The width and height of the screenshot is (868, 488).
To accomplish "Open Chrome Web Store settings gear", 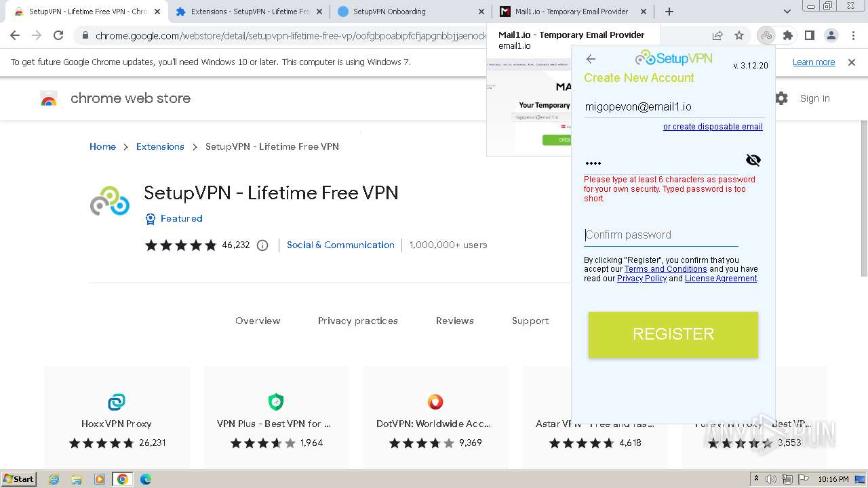I will click(781, 98).
